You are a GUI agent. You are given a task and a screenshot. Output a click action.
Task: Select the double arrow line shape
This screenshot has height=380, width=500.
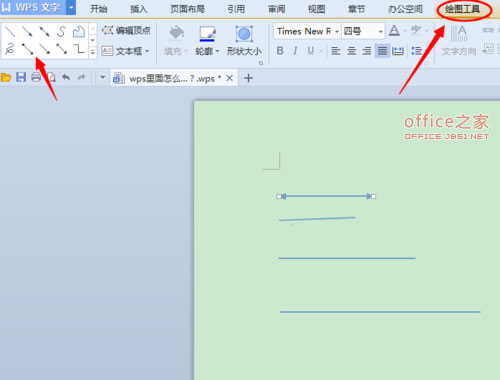[x=44, y=32]
